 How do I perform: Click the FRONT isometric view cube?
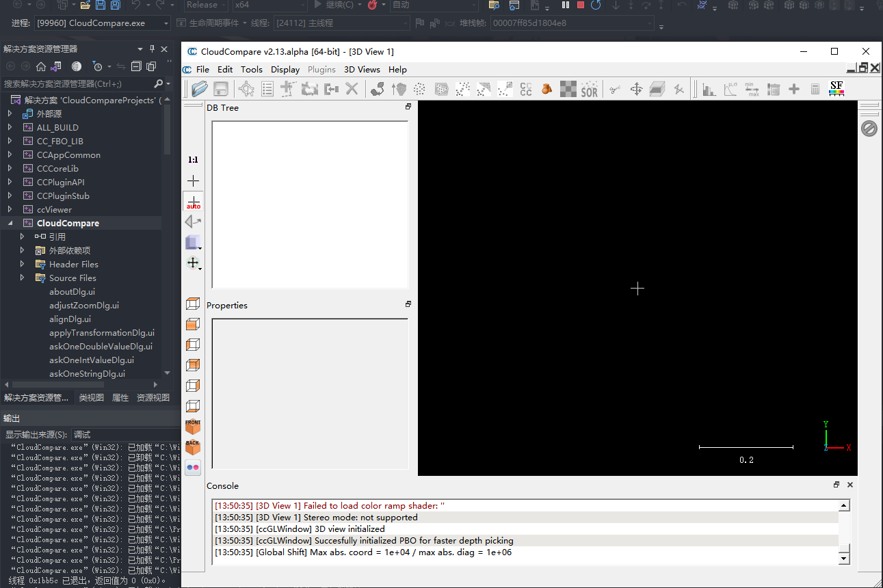(193, 427)
